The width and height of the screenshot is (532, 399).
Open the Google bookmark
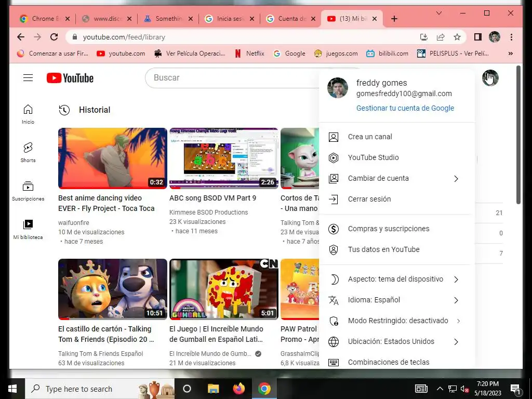click(289, 54)
